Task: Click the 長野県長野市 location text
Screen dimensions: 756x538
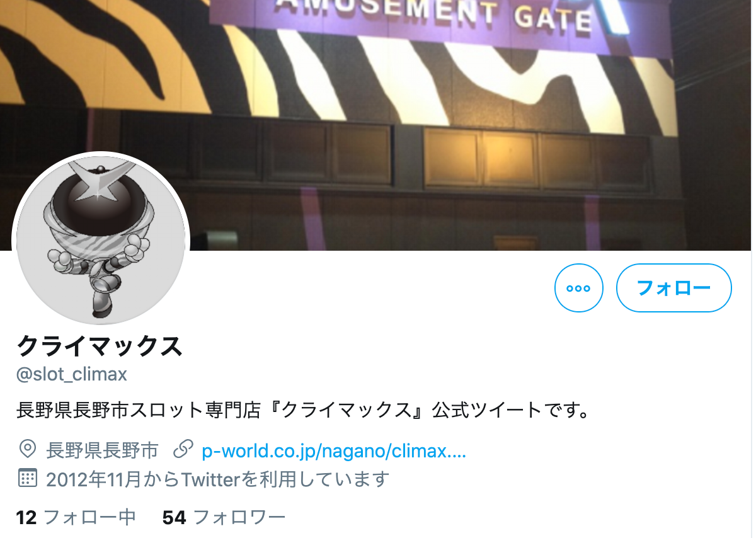Action: (102, 450)
